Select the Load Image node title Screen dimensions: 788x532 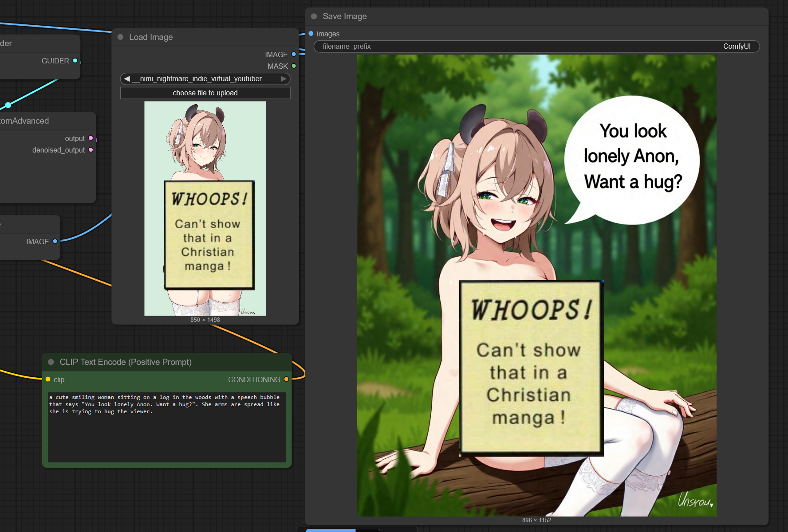click(151, 37)
